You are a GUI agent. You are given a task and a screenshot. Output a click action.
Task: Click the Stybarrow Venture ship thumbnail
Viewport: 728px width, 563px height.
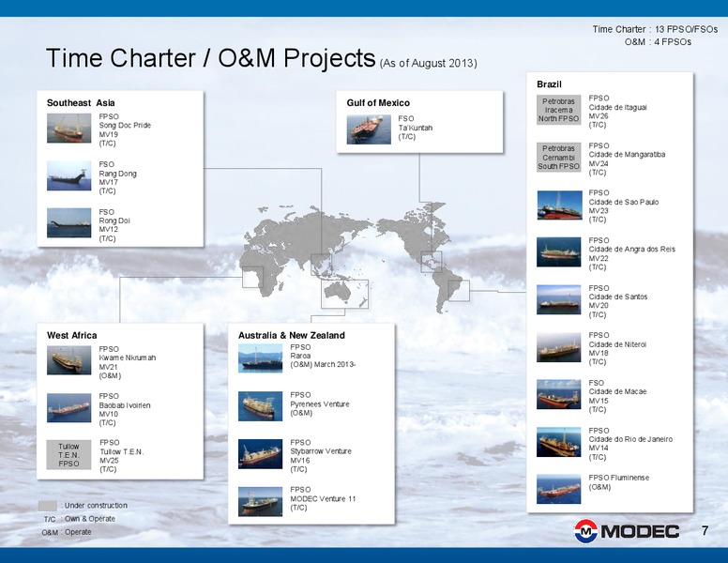click(x=260, y=454)
